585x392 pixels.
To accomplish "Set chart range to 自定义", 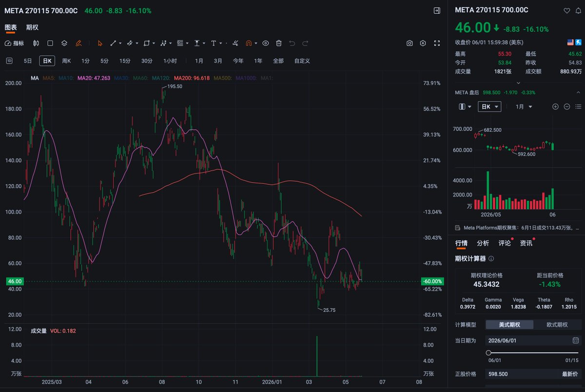I will [302, 61].
